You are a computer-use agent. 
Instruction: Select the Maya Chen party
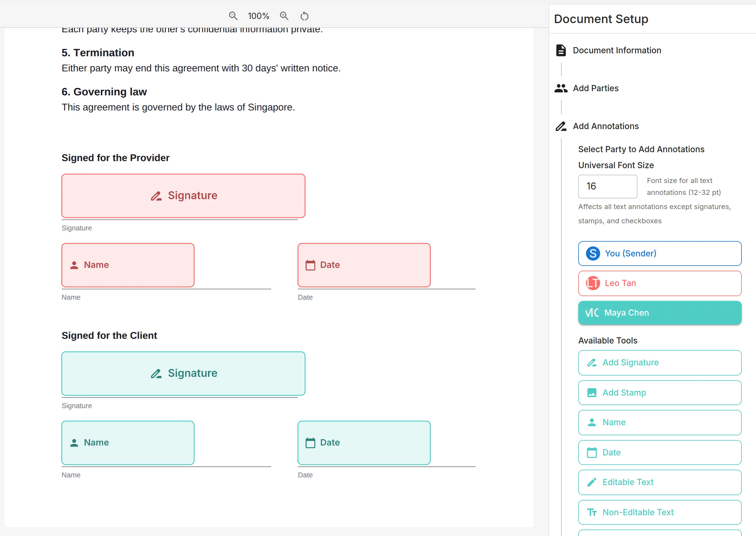(660, 312)
